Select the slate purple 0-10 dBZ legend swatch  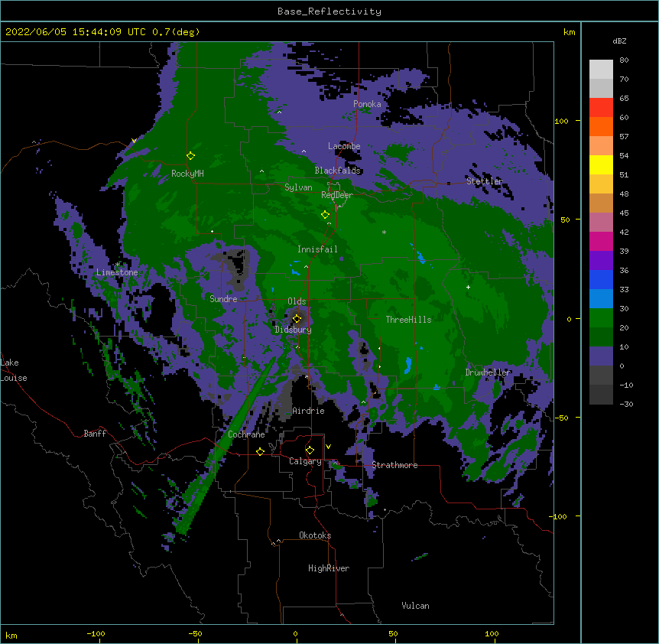(601, 356)
